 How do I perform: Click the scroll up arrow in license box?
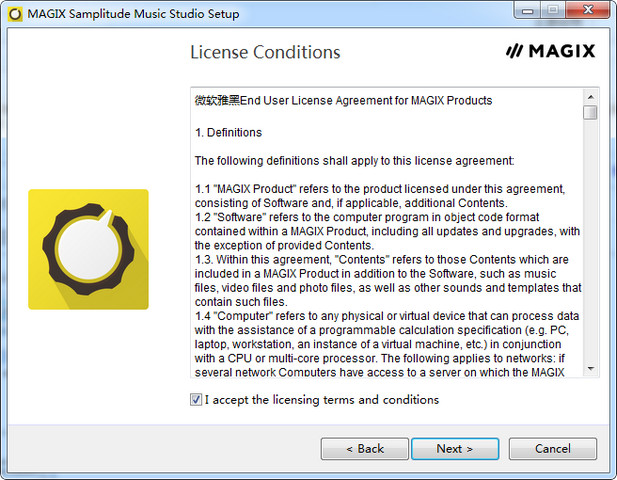pos(590,97)
